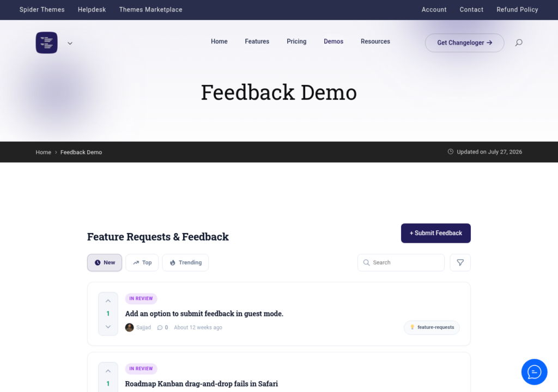Click the 'Updated on July 27, 2026' text
This screenshot has width=558, height=392.
(489, 152)
